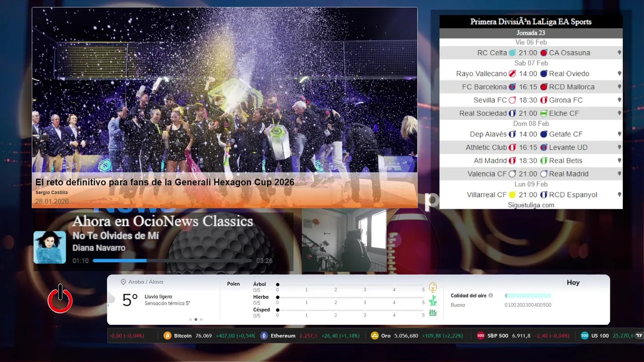Click Ethereum label in ticker
The height and width of the screenshot is (362, 644).
click(x=283, y=336)
